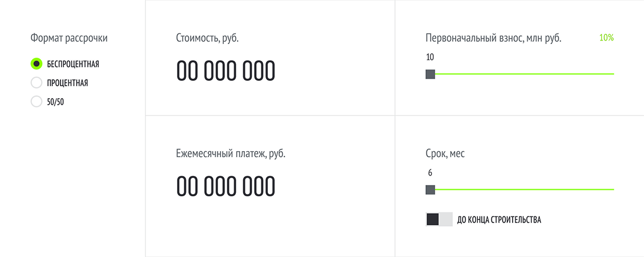Choose the 50/50 installment radio option

pyautogui.click(x=36, y=102)
